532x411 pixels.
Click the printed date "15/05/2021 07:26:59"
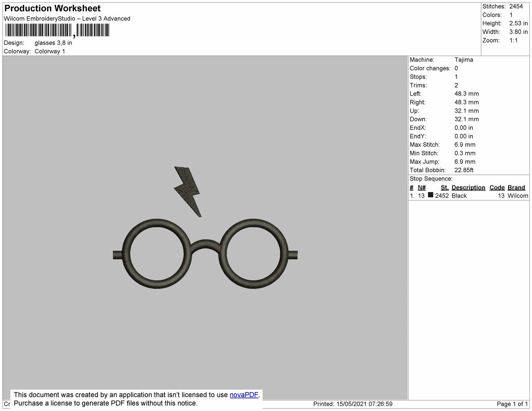364,404
